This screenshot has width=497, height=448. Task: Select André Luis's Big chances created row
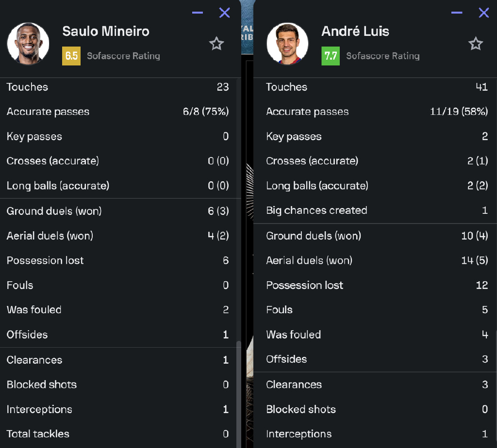tap(375, 210)
